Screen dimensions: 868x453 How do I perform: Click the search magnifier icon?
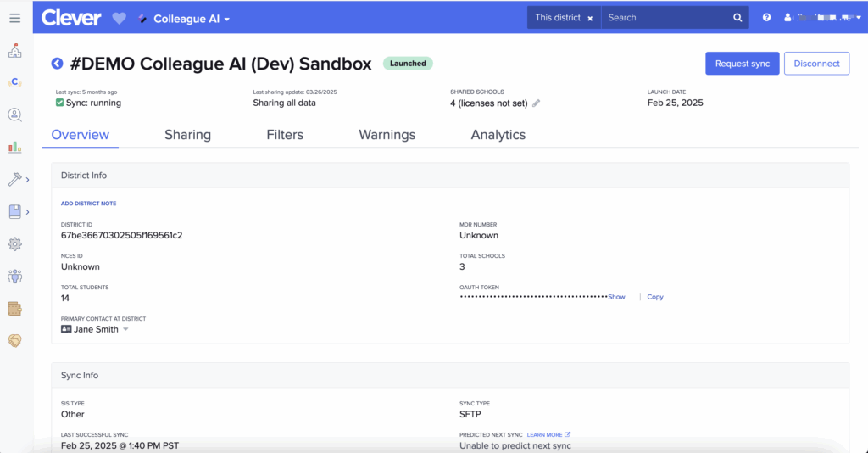click(x=737, y=18)
